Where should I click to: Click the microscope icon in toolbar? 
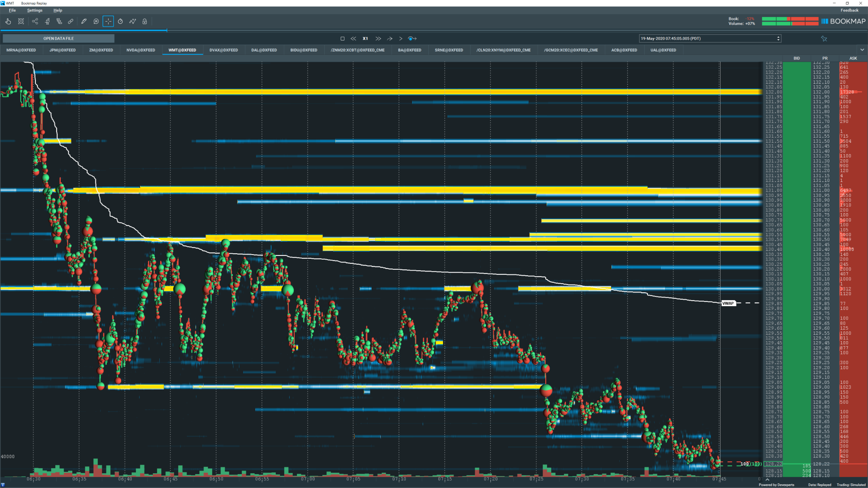point(47,21)
